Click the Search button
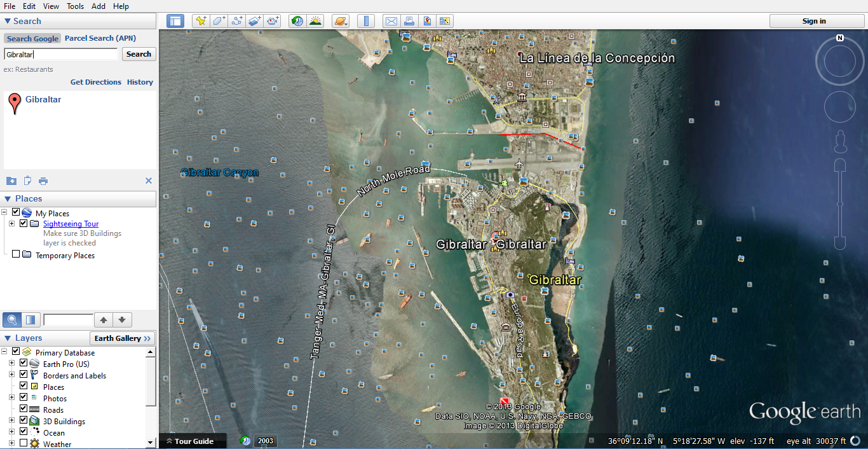Viewport: 868px width, 449px height. pos(139,54)
